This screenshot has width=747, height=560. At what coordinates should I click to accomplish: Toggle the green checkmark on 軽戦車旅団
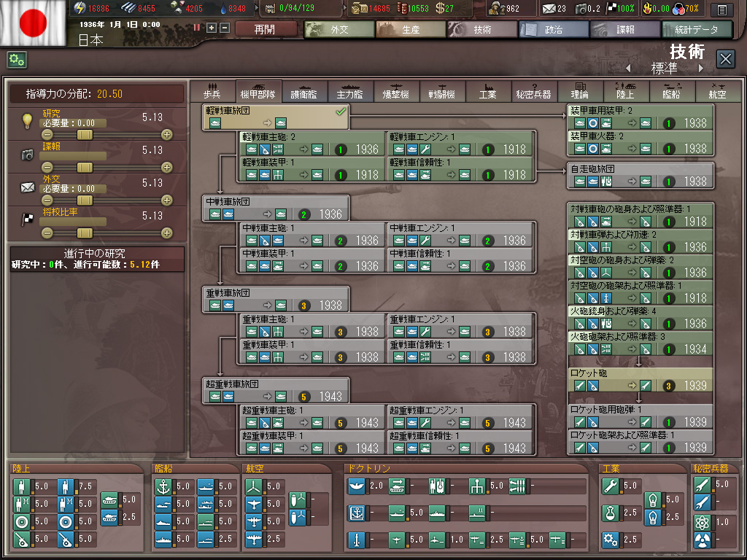pos(340,112)
